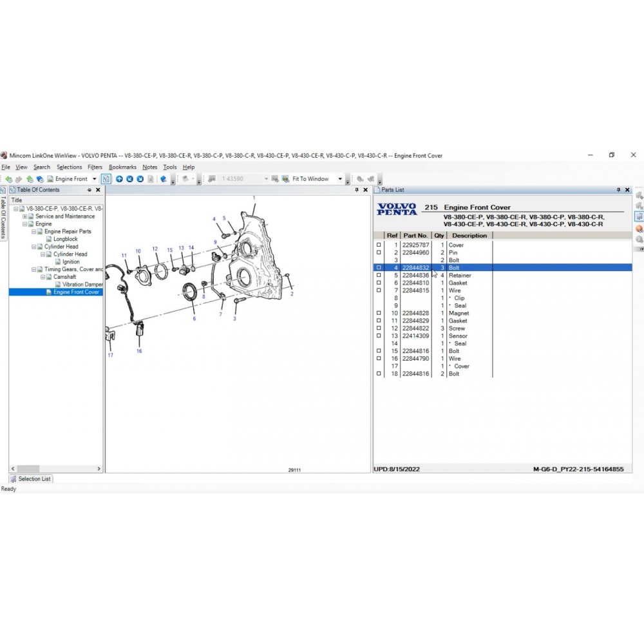The width and height of the screenshot is (644, 644).
Task: Click the blue previous page arrow icon
Action: coord(130,179)
